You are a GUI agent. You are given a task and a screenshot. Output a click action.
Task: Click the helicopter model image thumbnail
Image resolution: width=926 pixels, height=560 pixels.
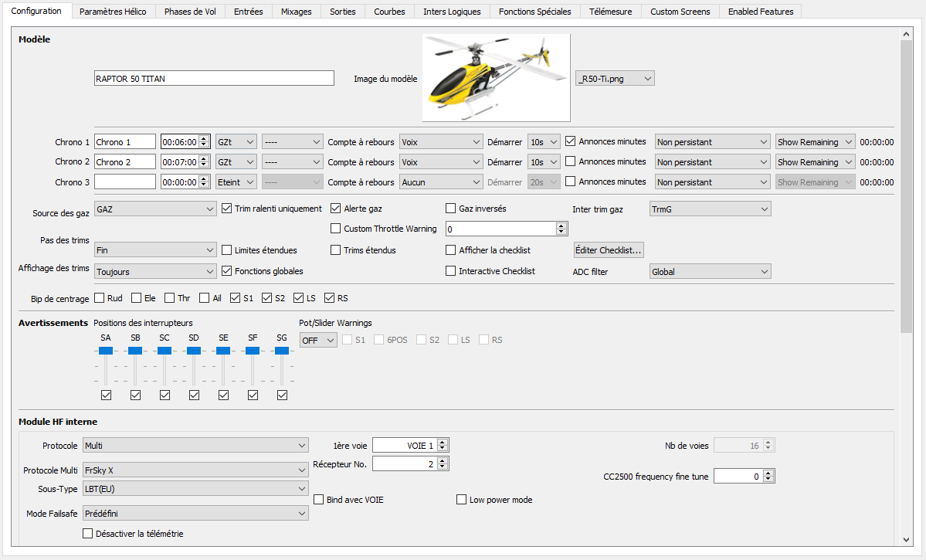coord(496,77)
